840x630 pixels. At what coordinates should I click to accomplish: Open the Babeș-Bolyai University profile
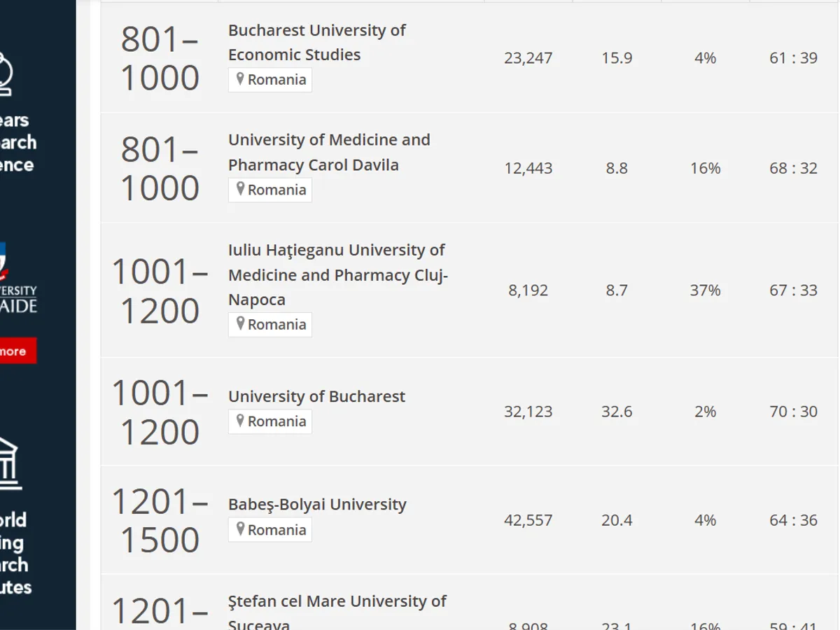pos(317,505)
